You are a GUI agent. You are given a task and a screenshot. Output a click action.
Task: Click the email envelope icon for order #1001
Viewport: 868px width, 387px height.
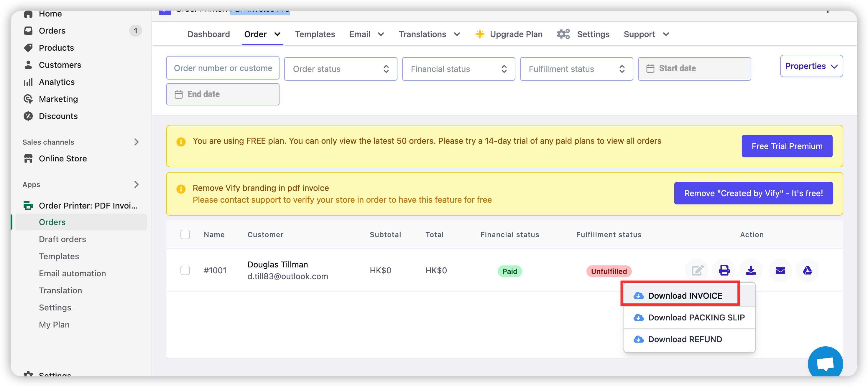tap(780, 270)
